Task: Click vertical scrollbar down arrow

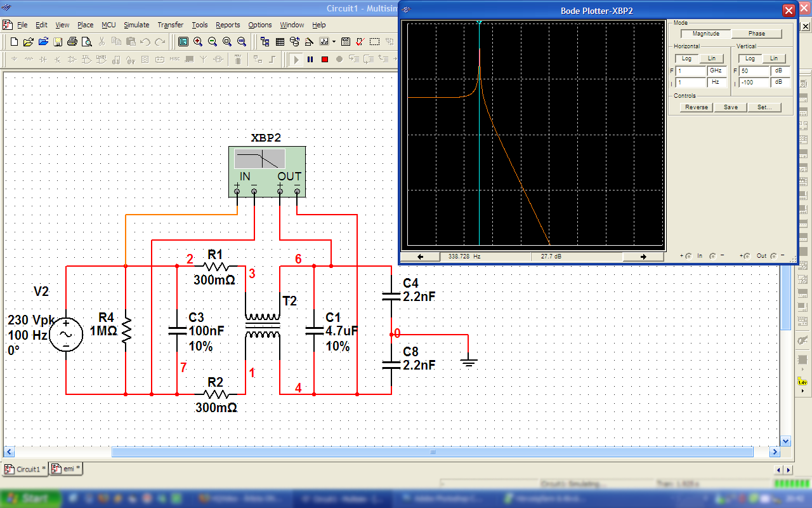Action: (785, 441)
